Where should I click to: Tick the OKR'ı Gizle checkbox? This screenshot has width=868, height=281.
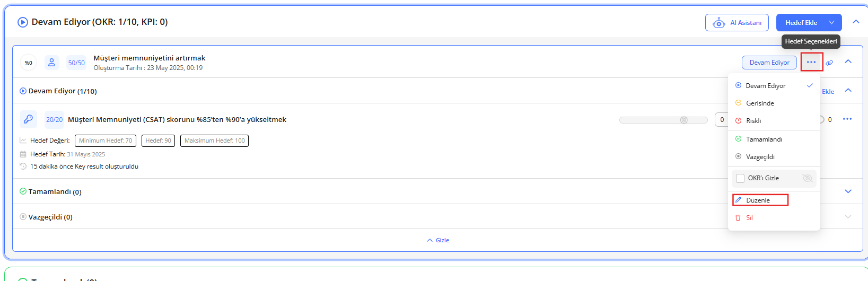[740, 178]
